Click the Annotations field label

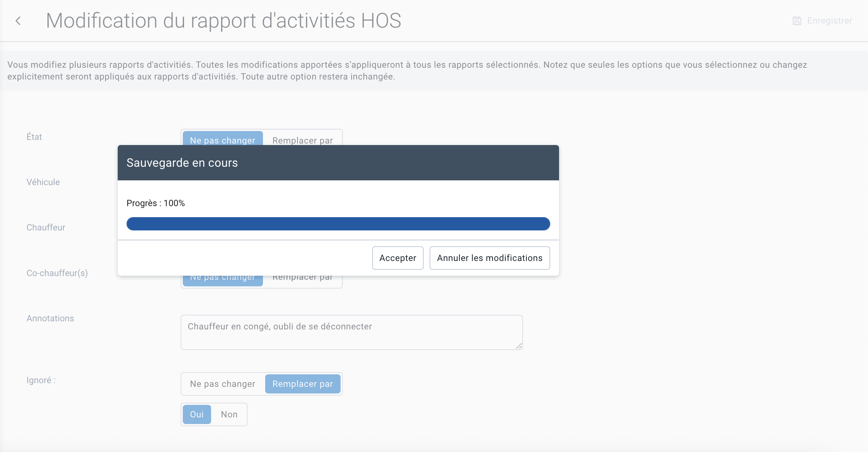click(50, 318)
